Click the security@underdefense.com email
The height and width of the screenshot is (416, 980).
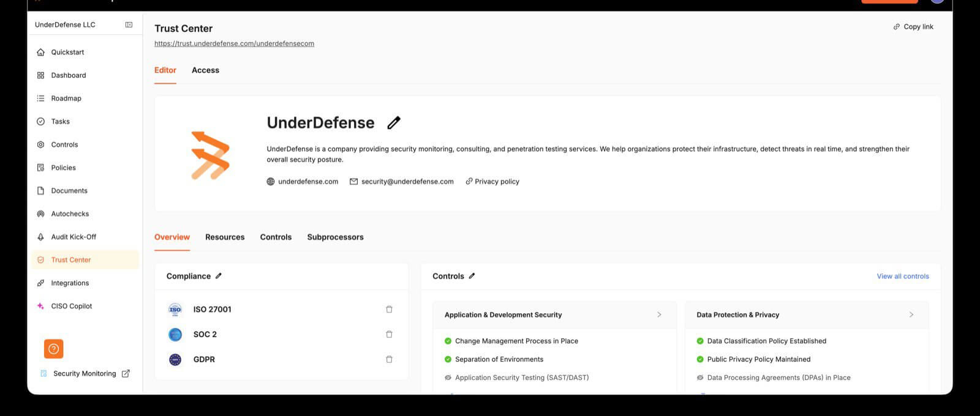coord(402,182)
